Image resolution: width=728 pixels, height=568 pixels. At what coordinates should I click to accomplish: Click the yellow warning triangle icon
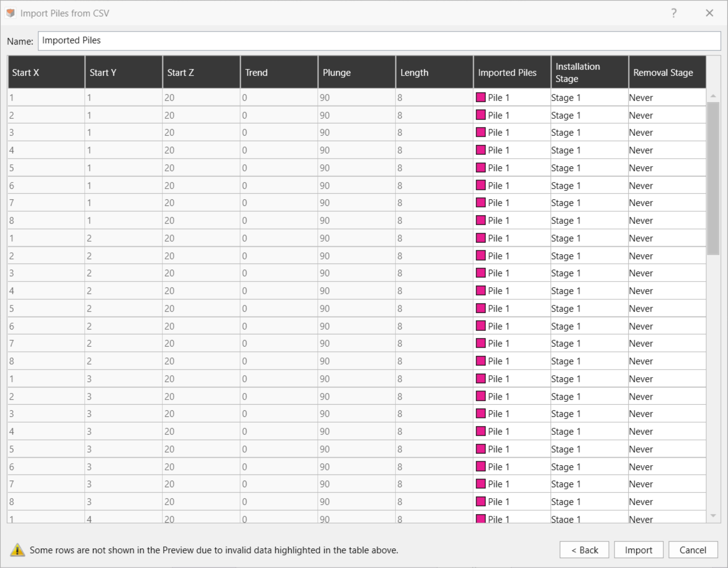(x=17, y=550)
